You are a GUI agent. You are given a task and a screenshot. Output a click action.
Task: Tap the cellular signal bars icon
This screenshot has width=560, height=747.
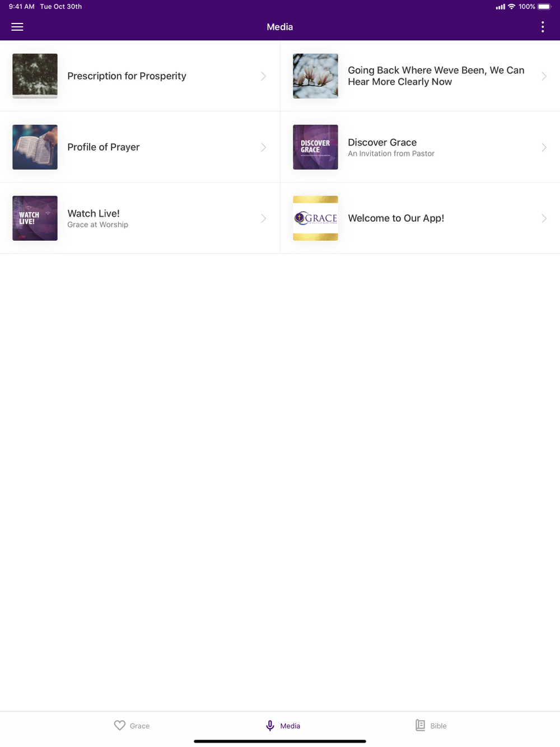500,7
